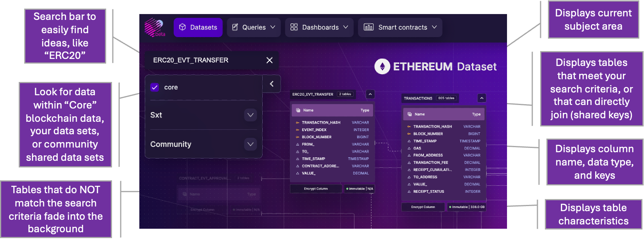Open the Dashboards menu
The height and width of the screenshot is (242, 644).
pos(319,27)
